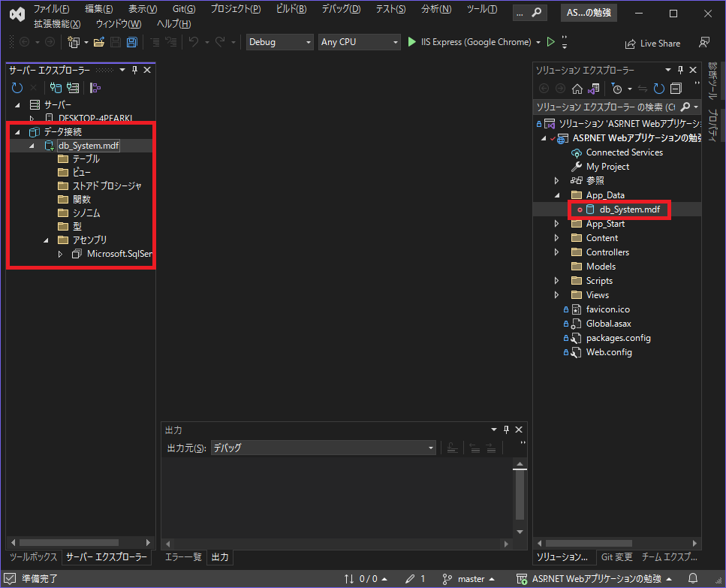726x588 pixels.
Task: Collapse the App_Data folder
Action: point(557,195)
